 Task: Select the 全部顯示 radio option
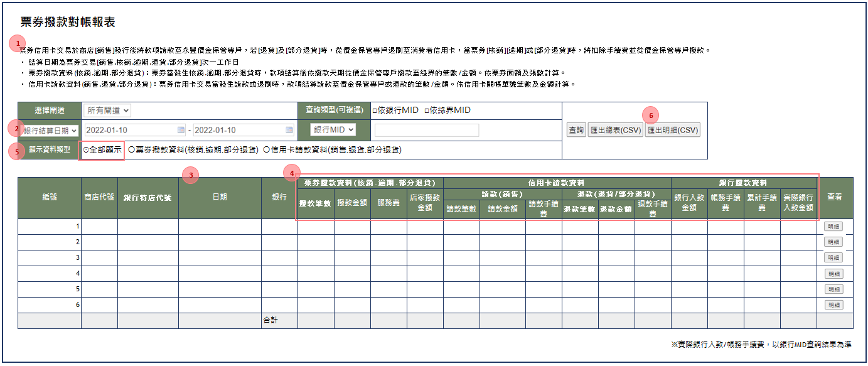point(85,149)
